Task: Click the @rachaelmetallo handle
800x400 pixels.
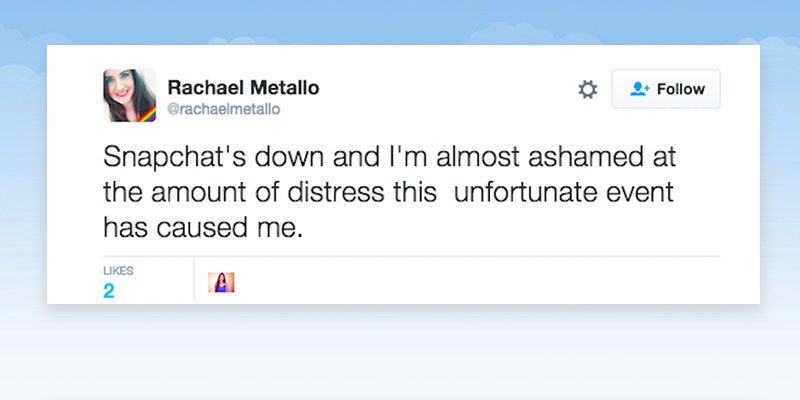Action: 225,108
